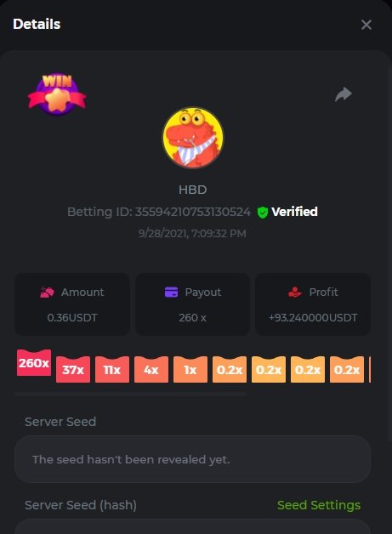Click the +93.240000USDT profit value
The image size is (392, 534).
(313, 318)
